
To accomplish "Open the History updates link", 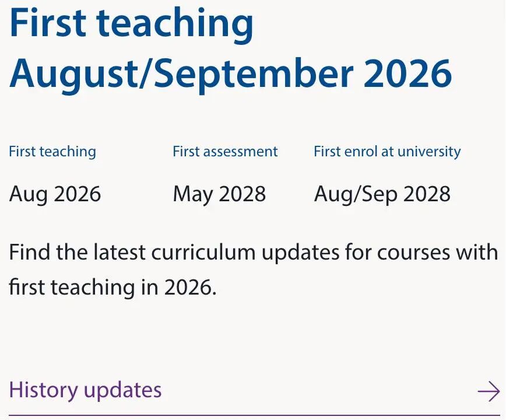I will [x=85, y=390].
